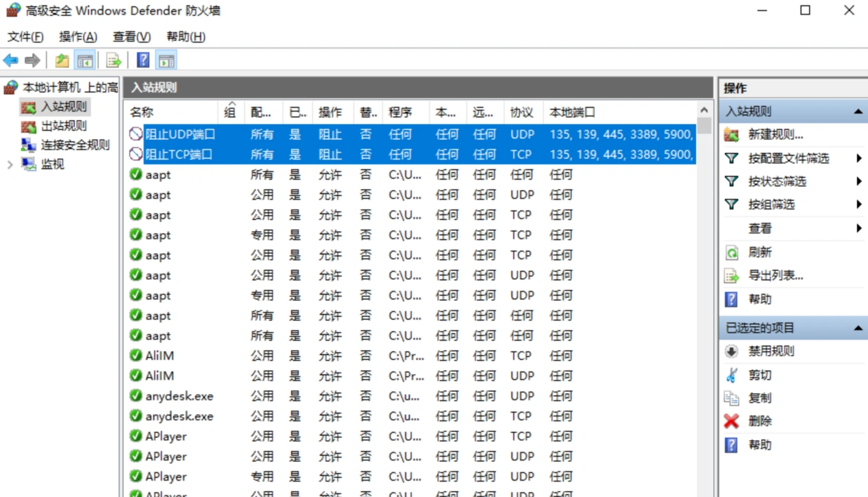The width and height of the screenshot is (868, 497).
Task: Click the 刷新 refresh icon
Action: pyautogui.click(x=732, y=253)
